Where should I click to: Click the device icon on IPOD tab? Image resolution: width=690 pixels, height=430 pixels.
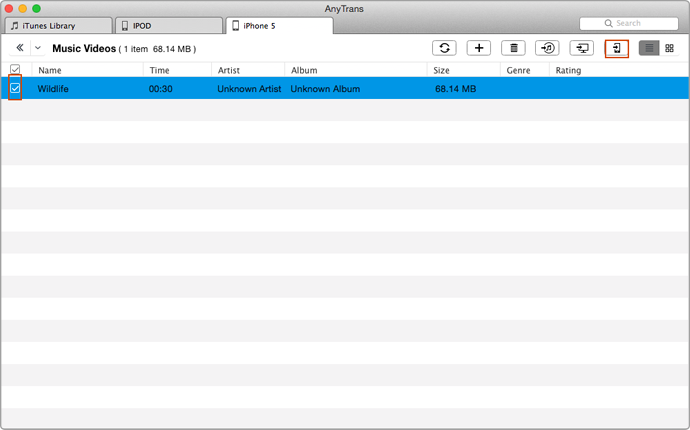coord(125,26)
